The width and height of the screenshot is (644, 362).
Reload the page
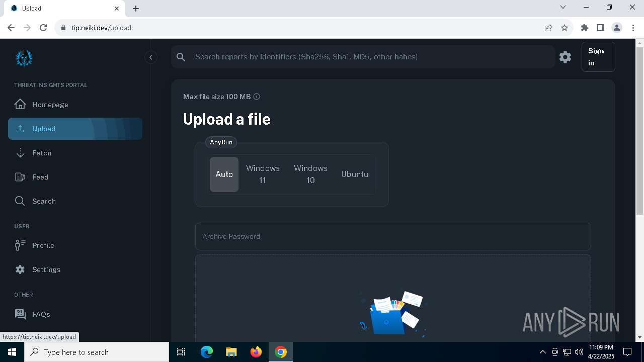click(43, 28)
